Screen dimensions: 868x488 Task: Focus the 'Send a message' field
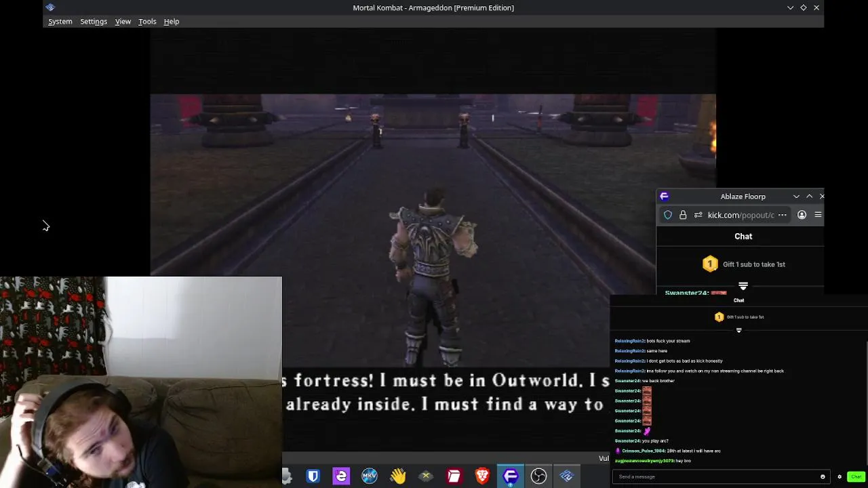(719, 476)
